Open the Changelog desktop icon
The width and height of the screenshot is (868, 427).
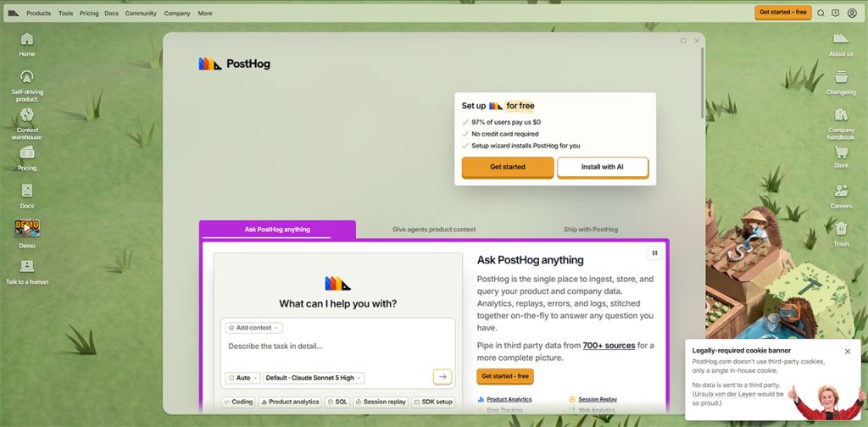coord(841,82)
